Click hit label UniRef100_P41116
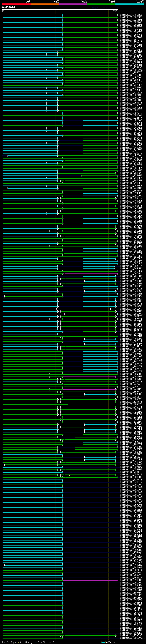 click(x=131, y=610)
